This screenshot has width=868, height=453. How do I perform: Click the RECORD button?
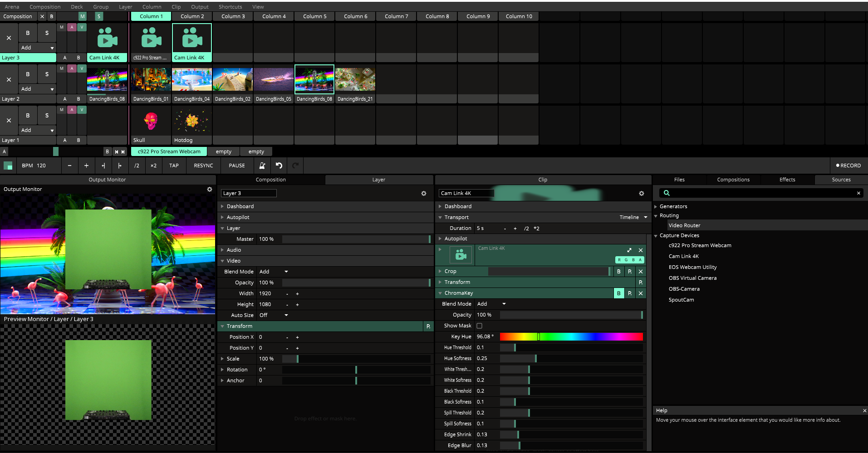[848, 166]
